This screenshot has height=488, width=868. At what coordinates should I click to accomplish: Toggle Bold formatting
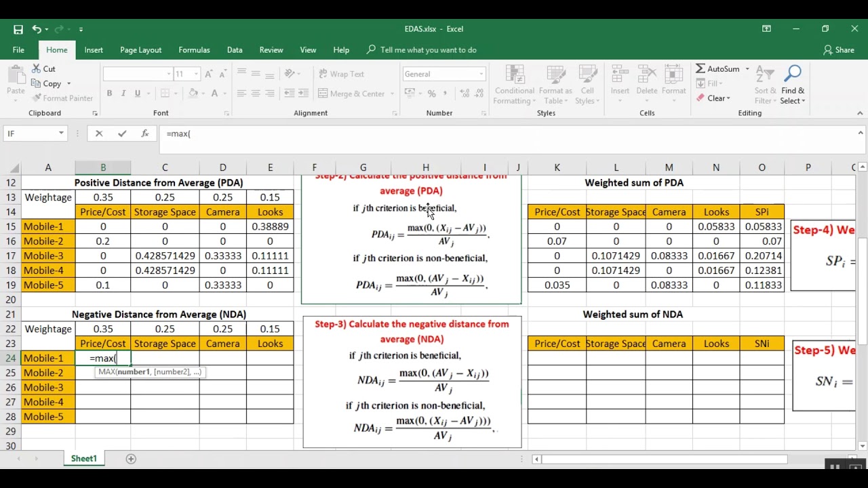109,94
